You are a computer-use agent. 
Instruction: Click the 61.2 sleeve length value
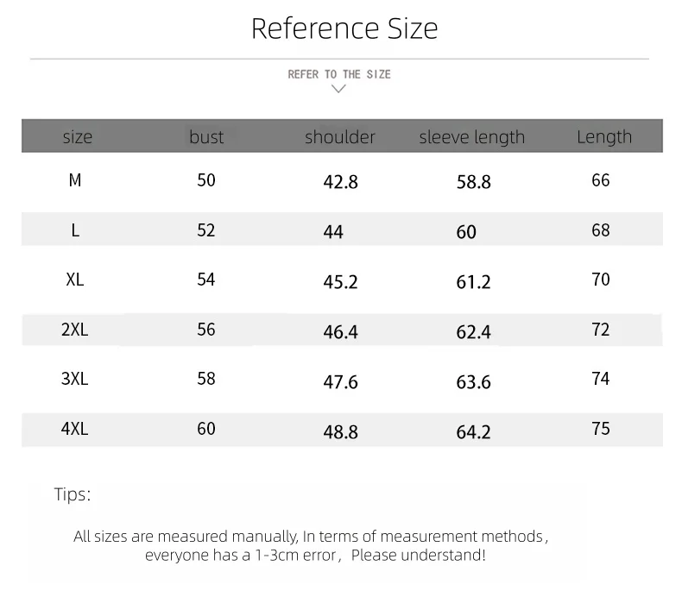coord(473,282)
